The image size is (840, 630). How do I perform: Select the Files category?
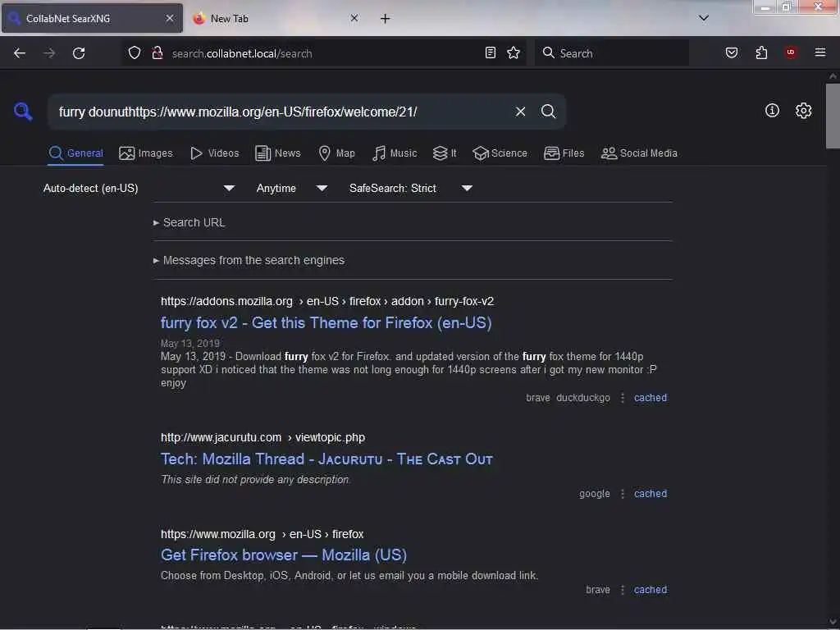[x=564, y=153]
